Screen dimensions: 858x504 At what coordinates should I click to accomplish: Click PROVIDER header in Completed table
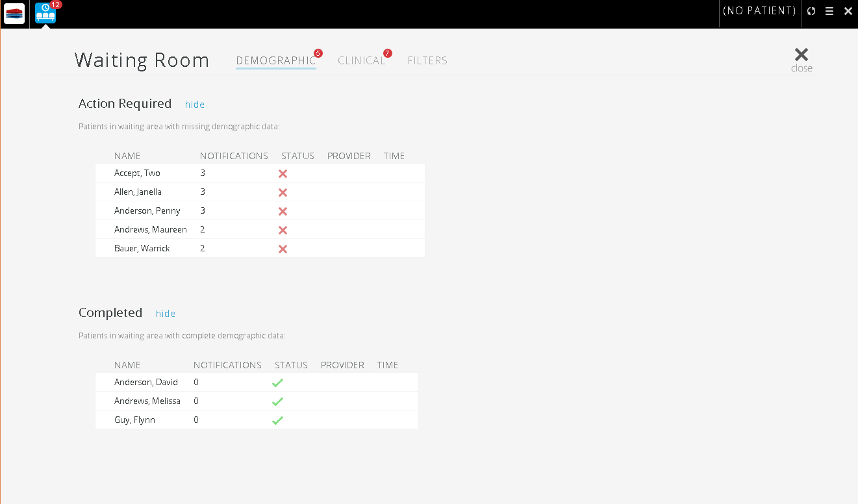pyautogui.click(x=342, y=365)
